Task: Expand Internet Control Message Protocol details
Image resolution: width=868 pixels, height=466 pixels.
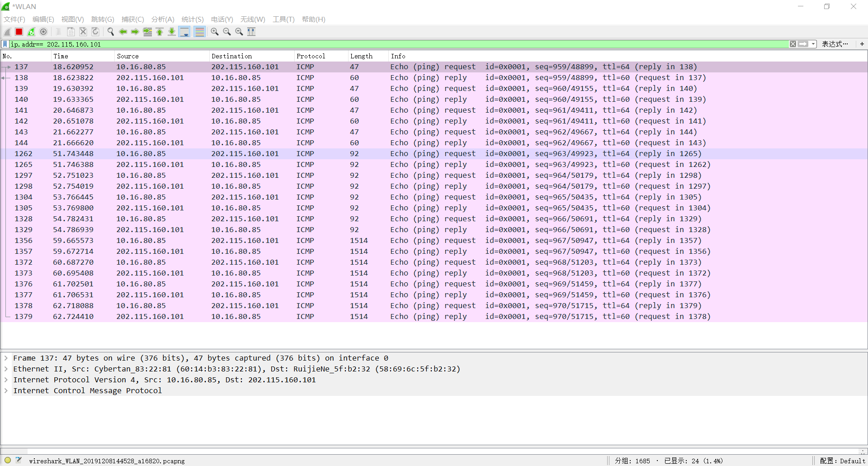Action: click(6, 391)
